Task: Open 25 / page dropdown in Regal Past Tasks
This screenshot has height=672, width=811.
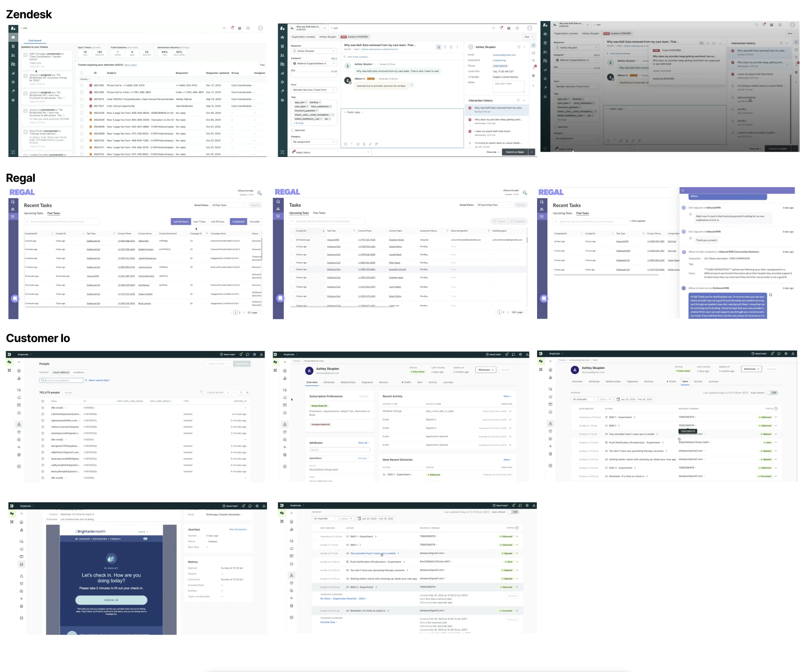Action: point(253,313)
